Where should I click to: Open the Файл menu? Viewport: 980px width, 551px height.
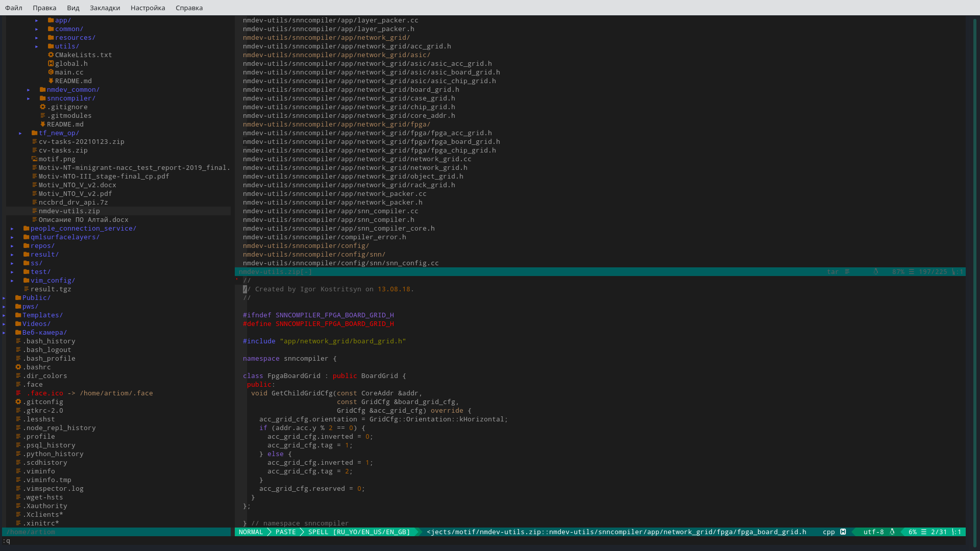tap(14, 8)
